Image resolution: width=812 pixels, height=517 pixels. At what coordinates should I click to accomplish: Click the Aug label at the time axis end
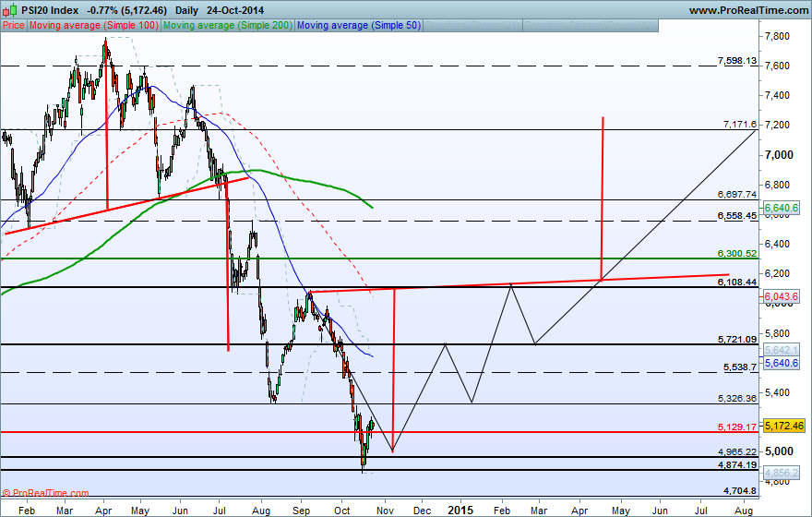coord(744,511)
